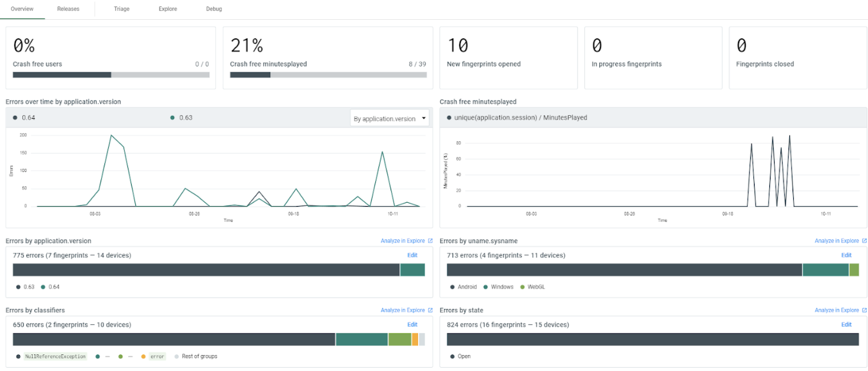This screenshot has height=371, width=868.
Task: Click external link icon in Errors by classifiers
Action: click(430, 310)
